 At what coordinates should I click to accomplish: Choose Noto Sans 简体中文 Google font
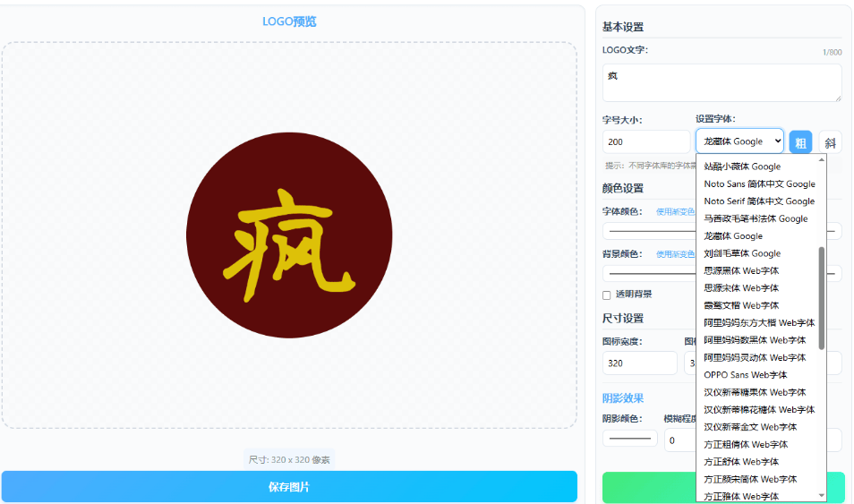(759, 184)
